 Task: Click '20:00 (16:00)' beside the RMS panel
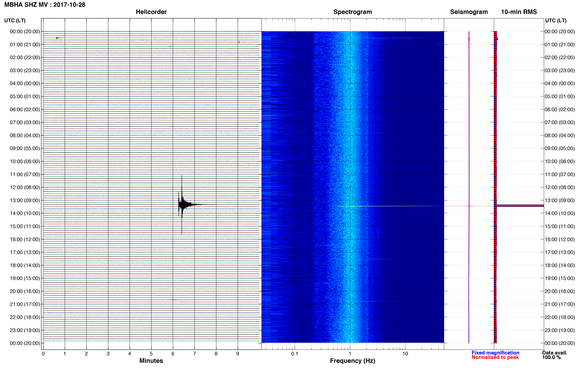click(x=560, y=291)
